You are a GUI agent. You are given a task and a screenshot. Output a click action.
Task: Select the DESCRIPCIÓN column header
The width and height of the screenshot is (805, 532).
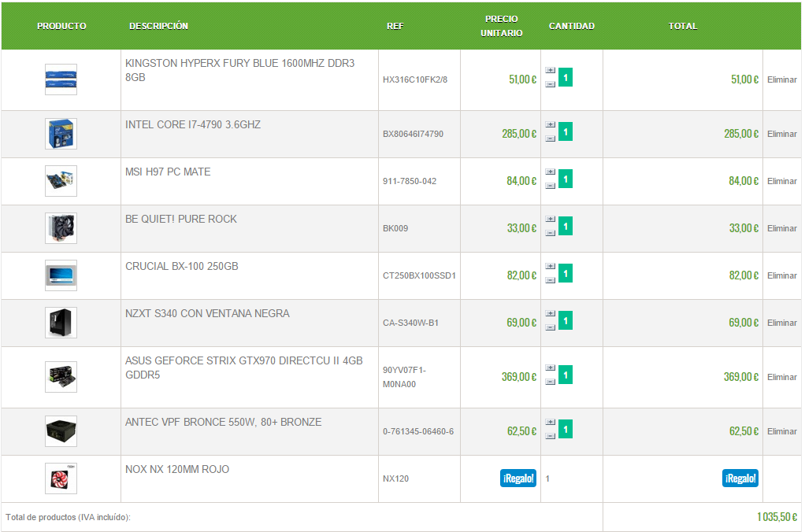(158, 26)
